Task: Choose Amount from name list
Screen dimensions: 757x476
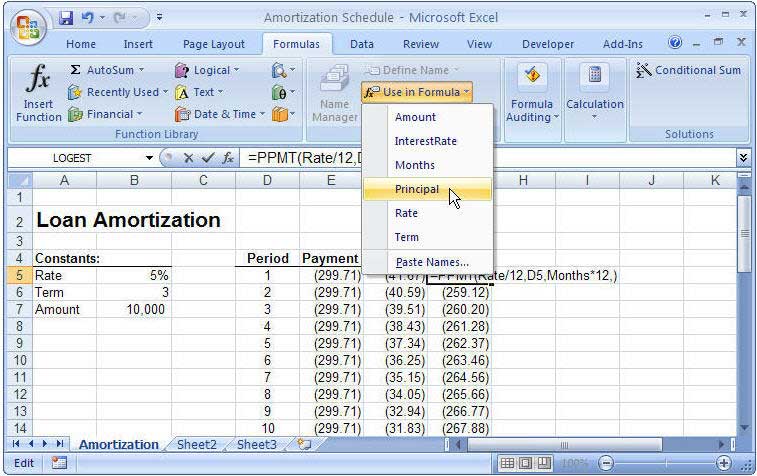Action: pyautogui.click(x=427, y=117)
